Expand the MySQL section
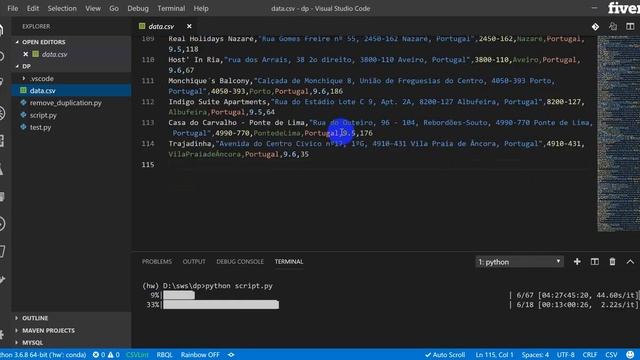The width and height of the screenshot is (640, 360). [x=29, y=342]
